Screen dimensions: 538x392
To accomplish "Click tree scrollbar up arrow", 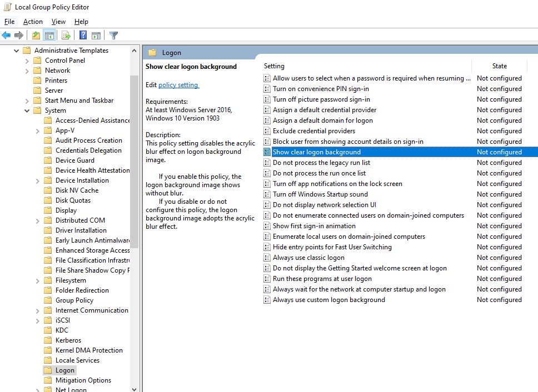I will point(134,51).
